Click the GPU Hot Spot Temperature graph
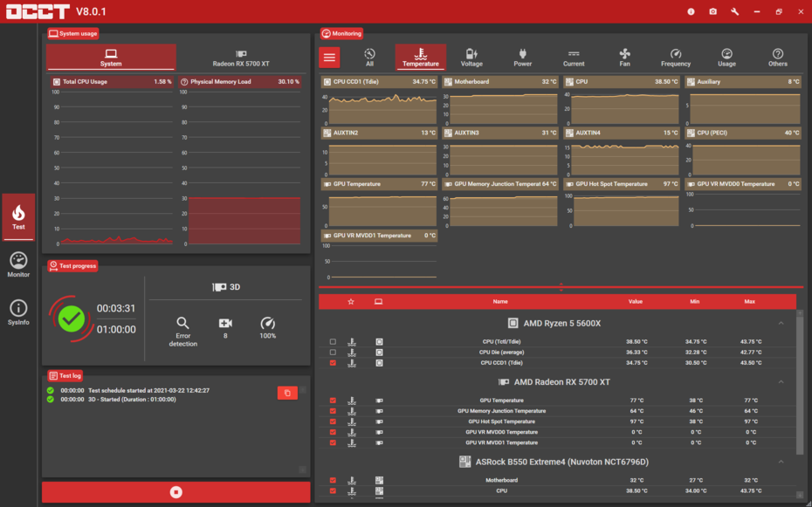 click(x=621, y=203)
